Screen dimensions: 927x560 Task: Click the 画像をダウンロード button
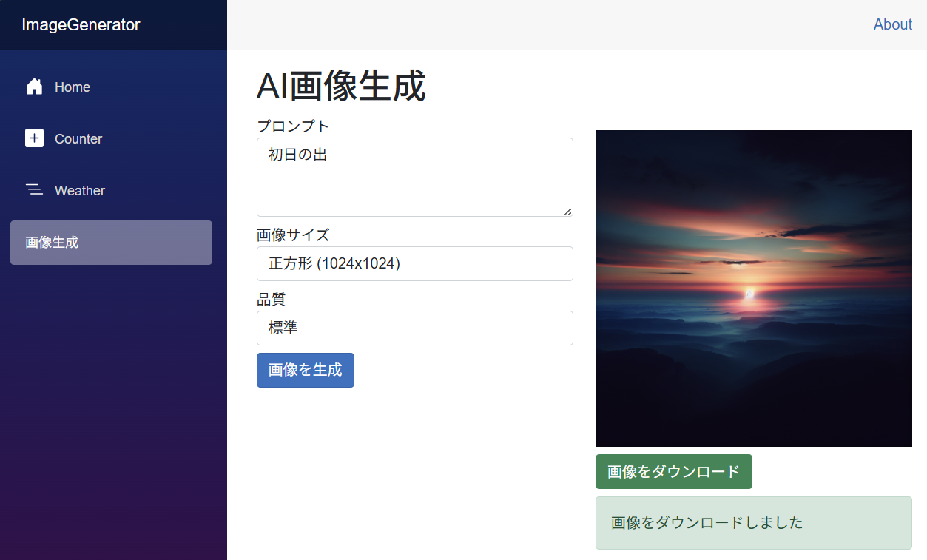click(x=673, y=472)
